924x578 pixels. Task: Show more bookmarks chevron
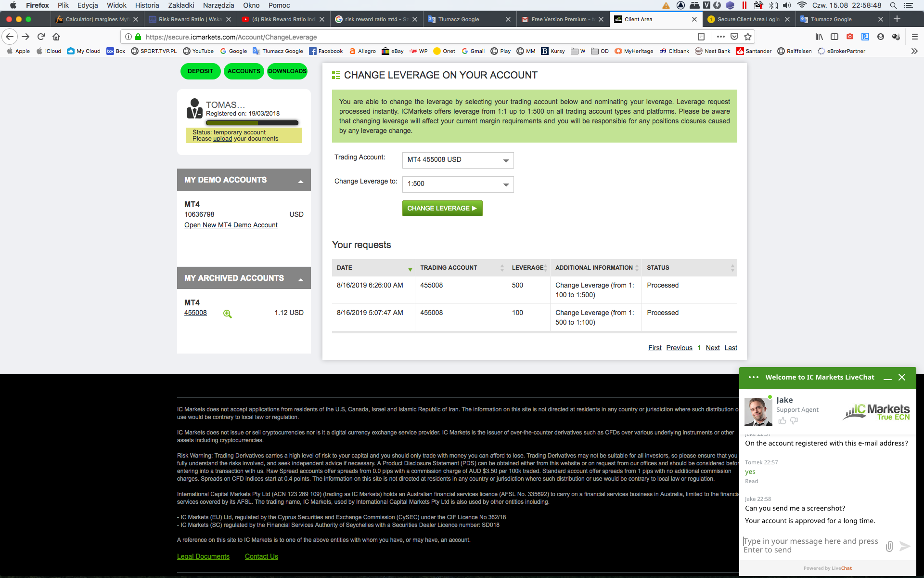914,51
